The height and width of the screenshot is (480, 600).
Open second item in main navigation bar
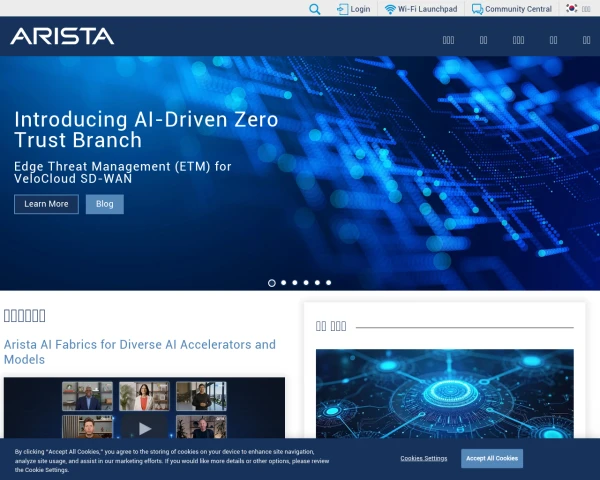tap(484, 40)
